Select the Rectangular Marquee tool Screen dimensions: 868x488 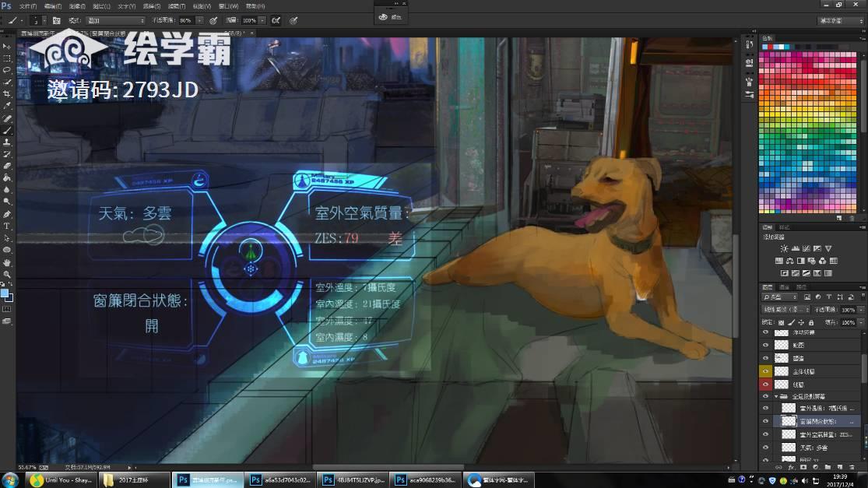[7, 58]
